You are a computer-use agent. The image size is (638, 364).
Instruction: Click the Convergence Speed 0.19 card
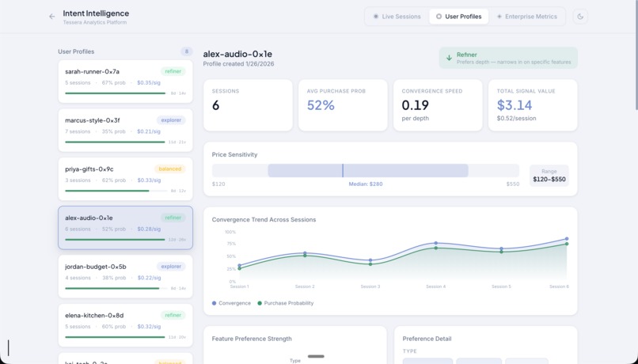click(438, 105)
